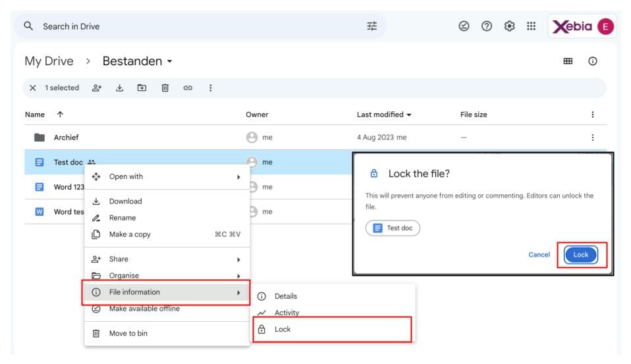Delete selected file via toolbar bin
Image resolution: width=631 pixels, height=364 pixels.
165,88
